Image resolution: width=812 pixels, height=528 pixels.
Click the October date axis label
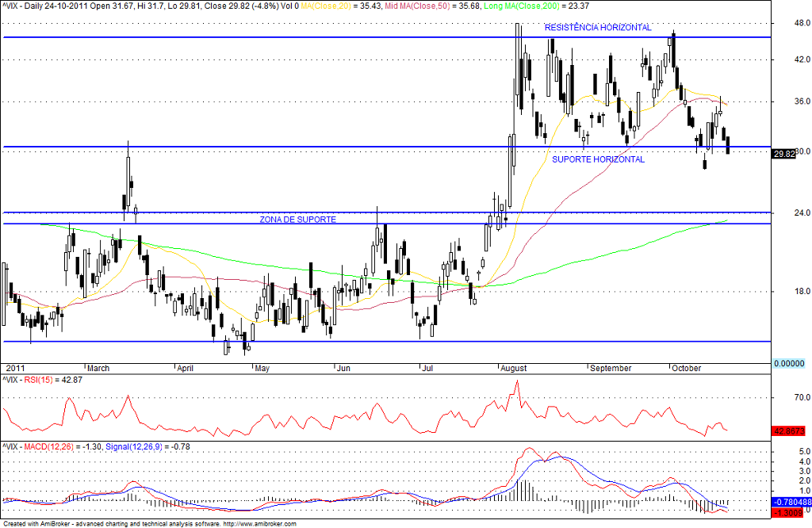tap(686, 368)
